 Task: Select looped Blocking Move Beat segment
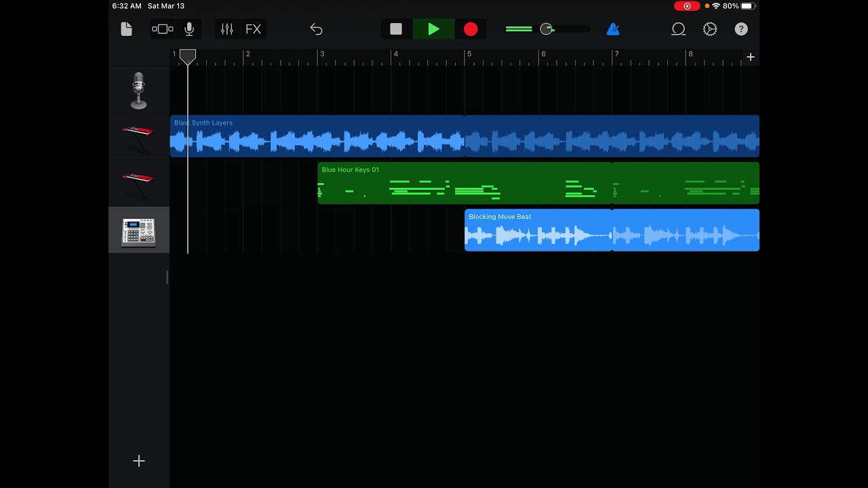686,230
